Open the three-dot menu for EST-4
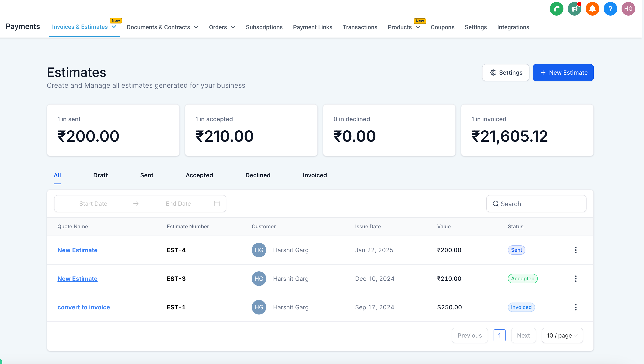 [x=575, y=250]
